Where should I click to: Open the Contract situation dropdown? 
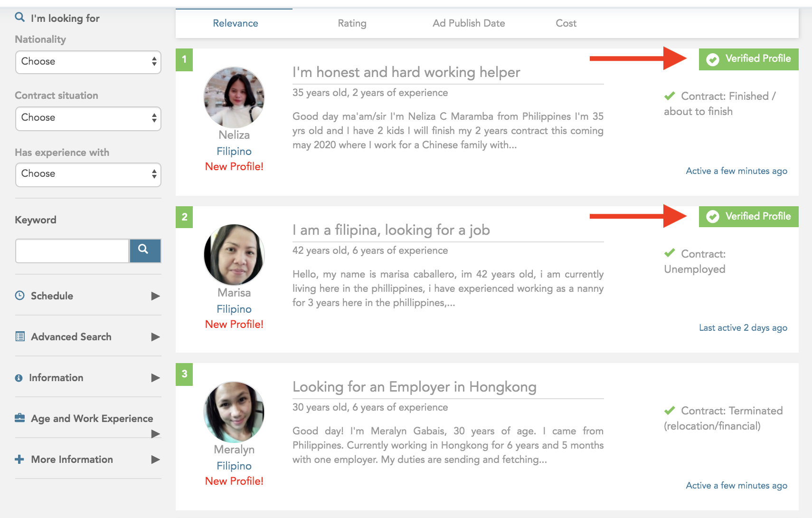click(88, 118)
